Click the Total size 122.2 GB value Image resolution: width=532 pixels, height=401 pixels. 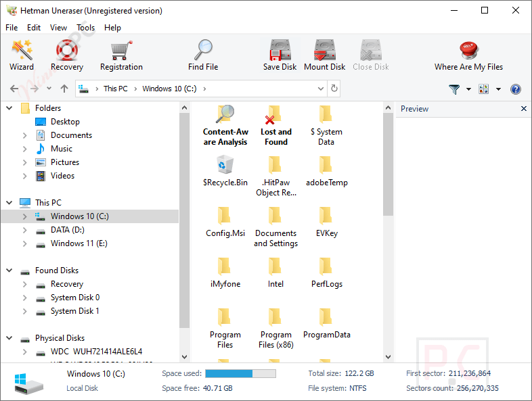click(359, 373)
